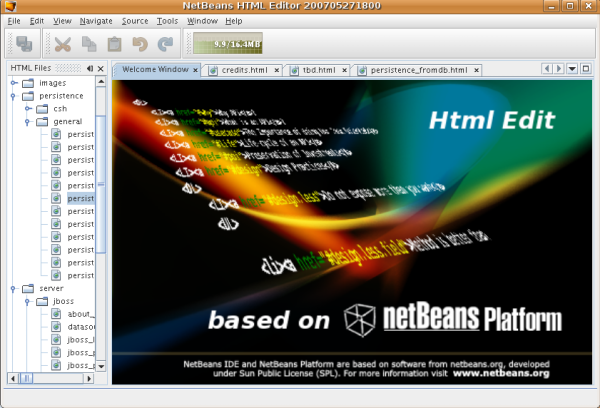Open the View menu

62,21
